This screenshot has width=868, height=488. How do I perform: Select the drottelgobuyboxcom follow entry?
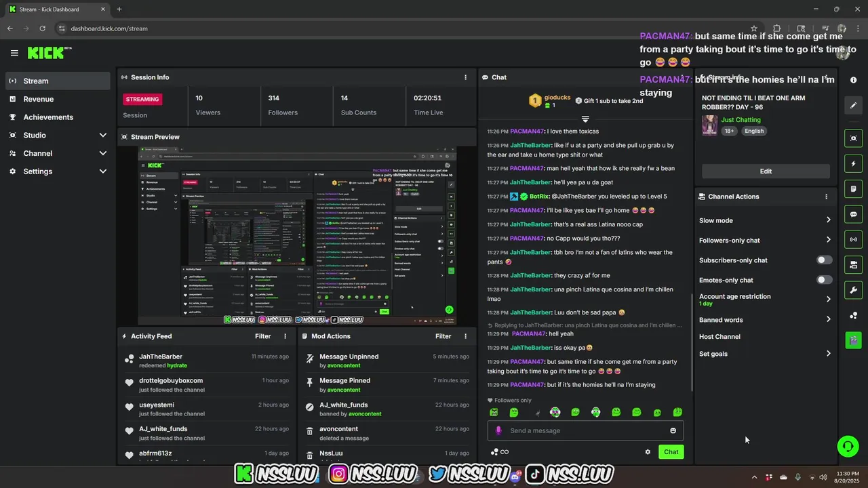(x=206, y=385)
